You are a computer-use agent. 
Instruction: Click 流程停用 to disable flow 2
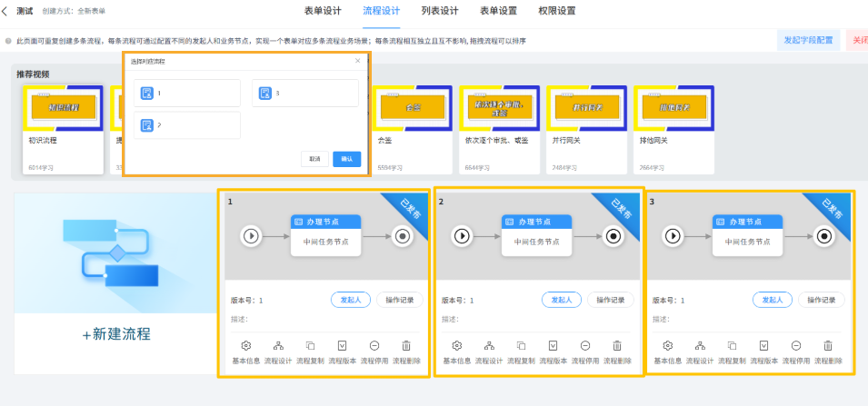click(x=585, y=352)
